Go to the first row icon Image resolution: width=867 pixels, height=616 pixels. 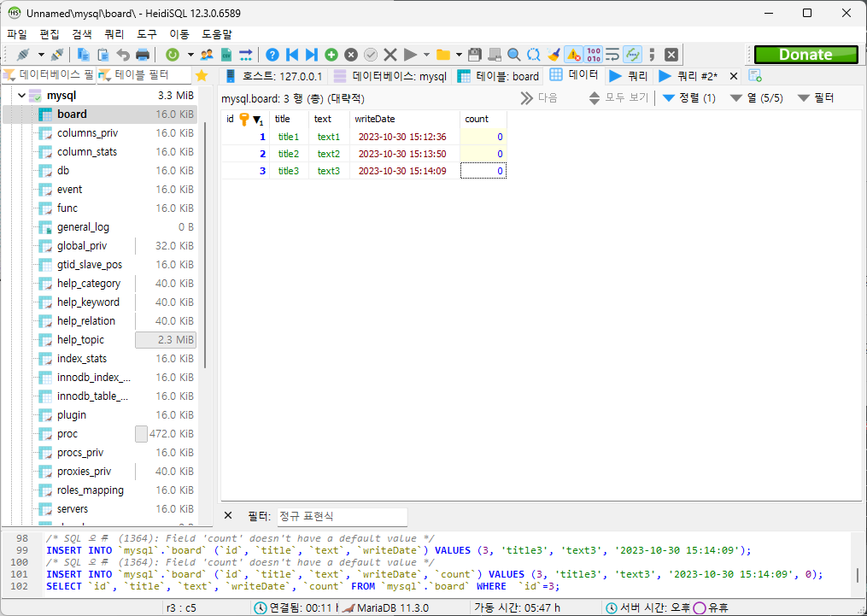pos(292,55)
